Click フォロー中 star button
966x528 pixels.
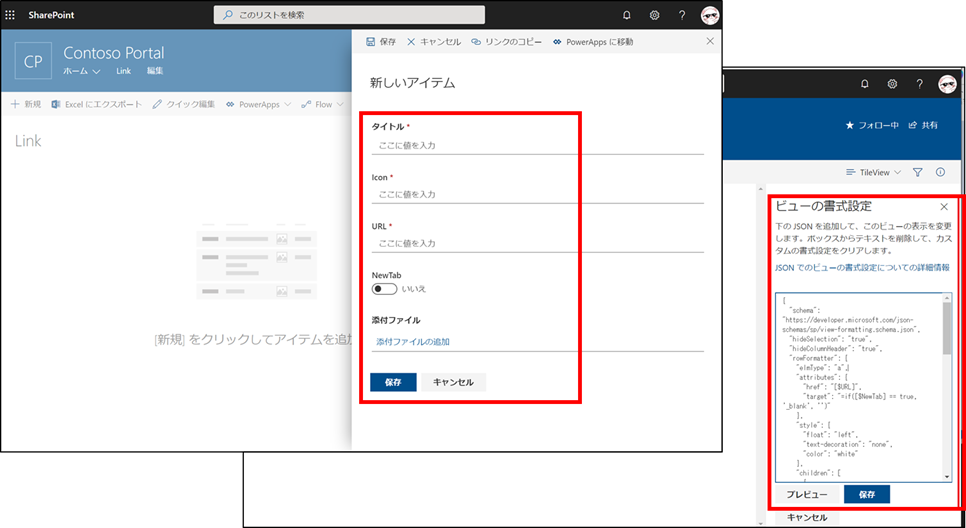coord(872,125)
